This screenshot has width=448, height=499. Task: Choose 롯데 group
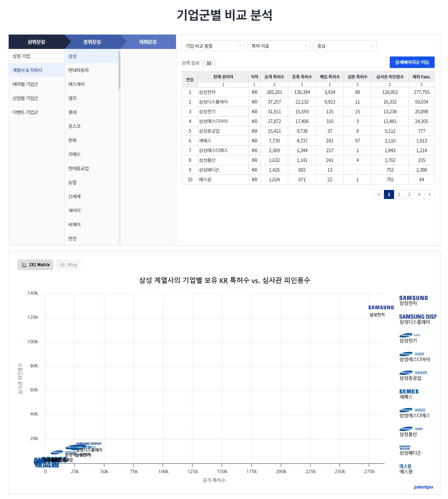coord(92,112)
